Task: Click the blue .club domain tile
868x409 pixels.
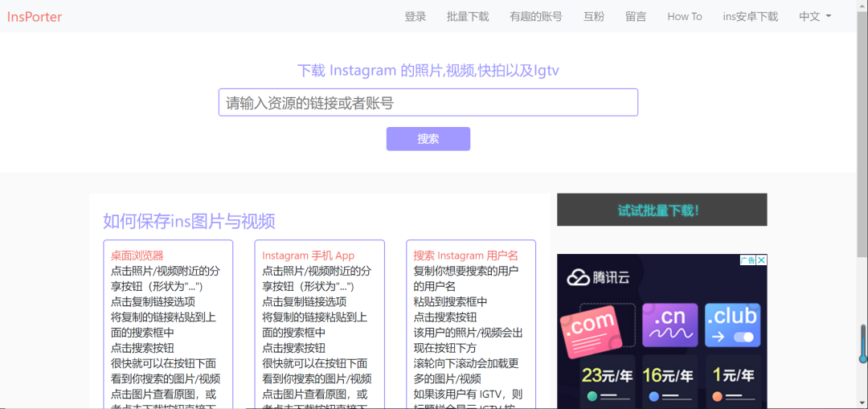Action: coord(732,325)
